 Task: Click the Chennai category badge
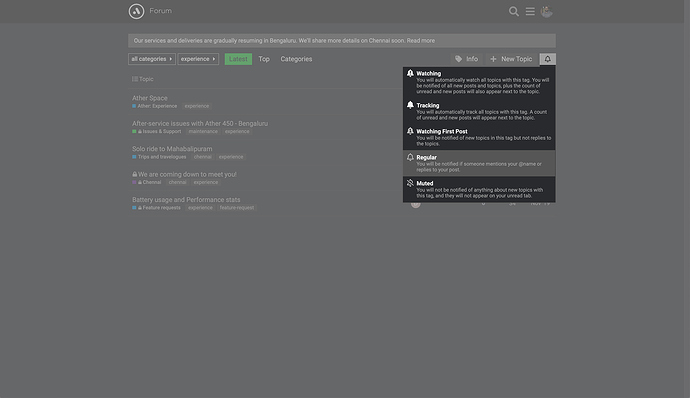tap(147, 182)
